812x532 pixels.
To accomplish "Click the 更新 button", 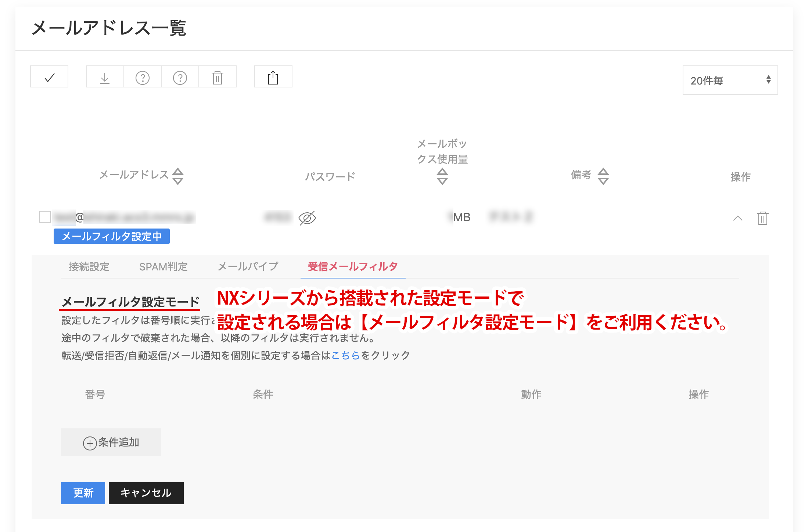I will coord(83,493).
